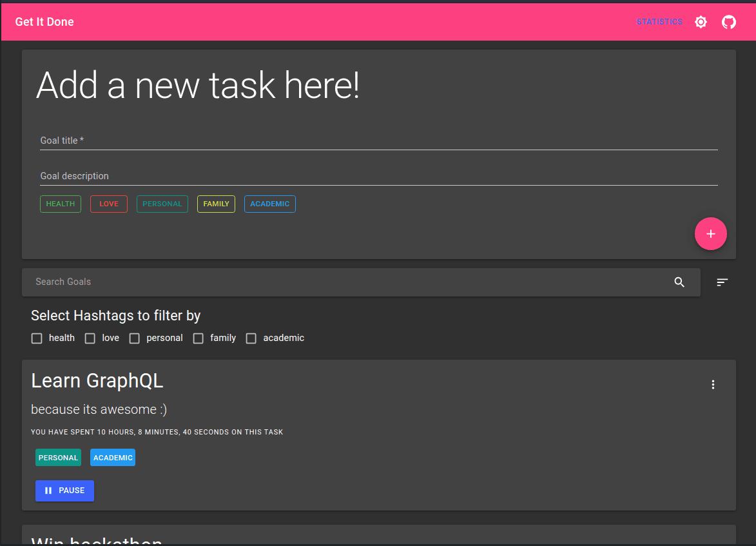Focus the Goal title input field
Screen dimensions: 756x546
[378, 141]
